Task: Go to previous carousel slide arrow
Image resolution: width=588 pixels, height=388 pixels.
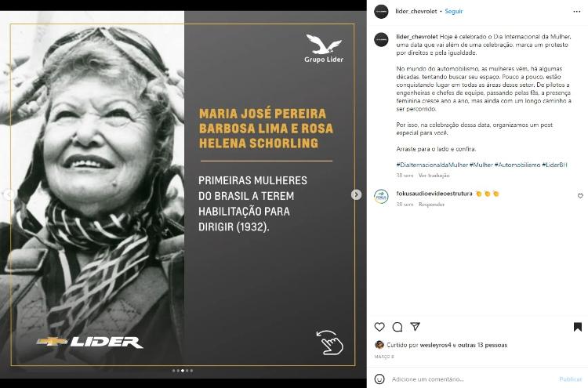Action: click(x=9, y=194)
